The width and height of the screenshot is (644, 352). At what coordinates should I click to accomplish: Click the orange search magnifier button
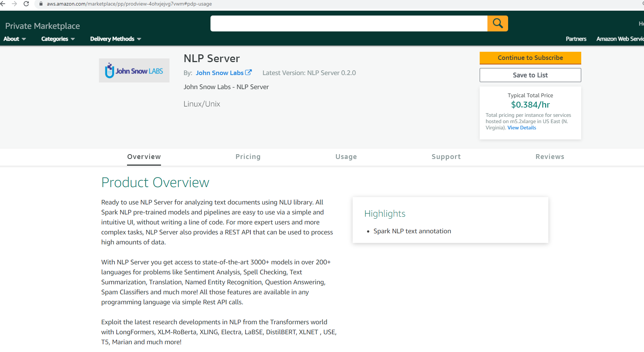497,23
